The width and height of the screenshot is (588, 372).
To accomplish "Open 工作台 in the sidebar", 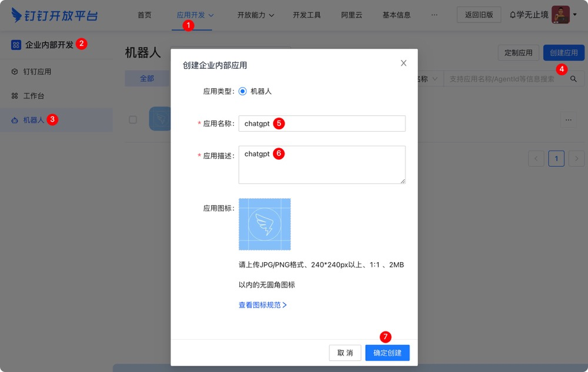I will click(34, 96).
